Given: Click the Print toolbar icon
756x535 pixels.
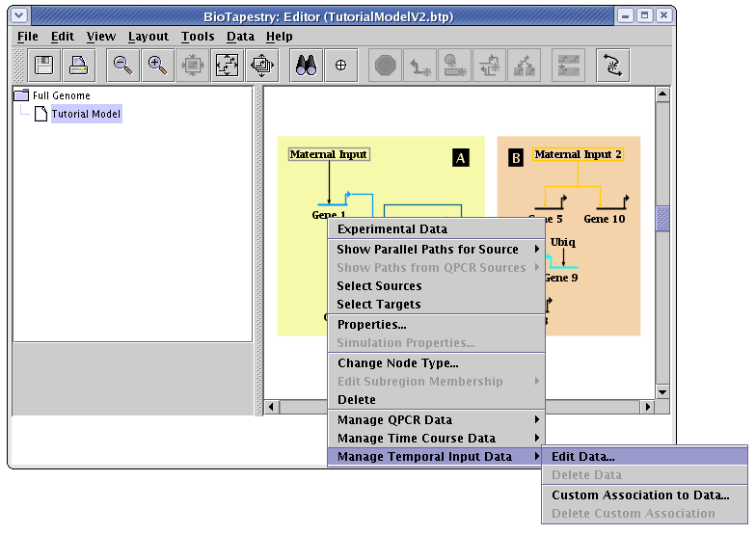Looking at the screenshot, I should point(78,66).
